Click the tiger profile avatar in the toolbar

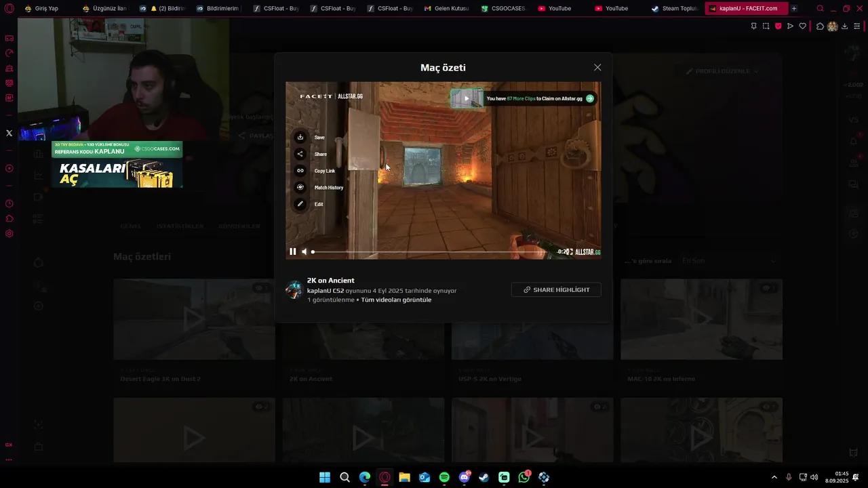(832, 26)
